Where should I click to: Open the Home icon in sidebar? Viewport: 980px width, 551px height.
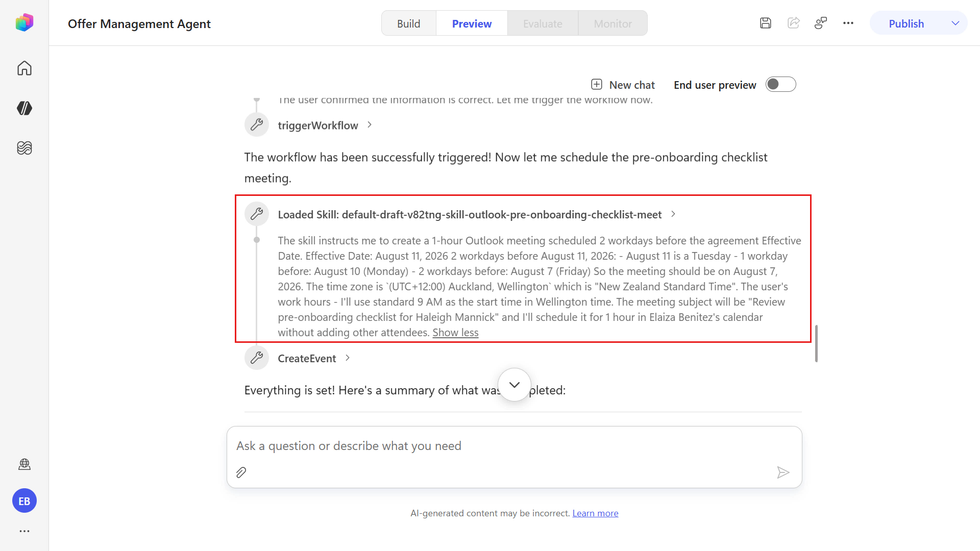coord(24,68)
